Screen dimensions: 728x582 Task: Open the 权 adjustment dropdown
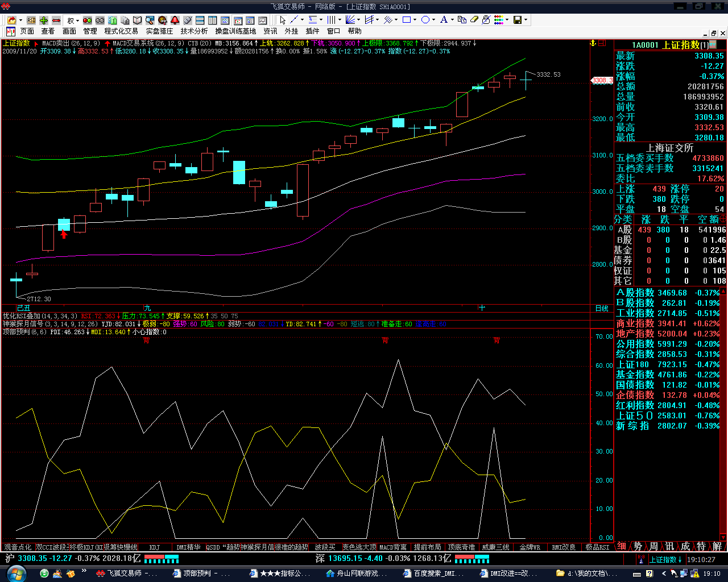click(73, 20)
